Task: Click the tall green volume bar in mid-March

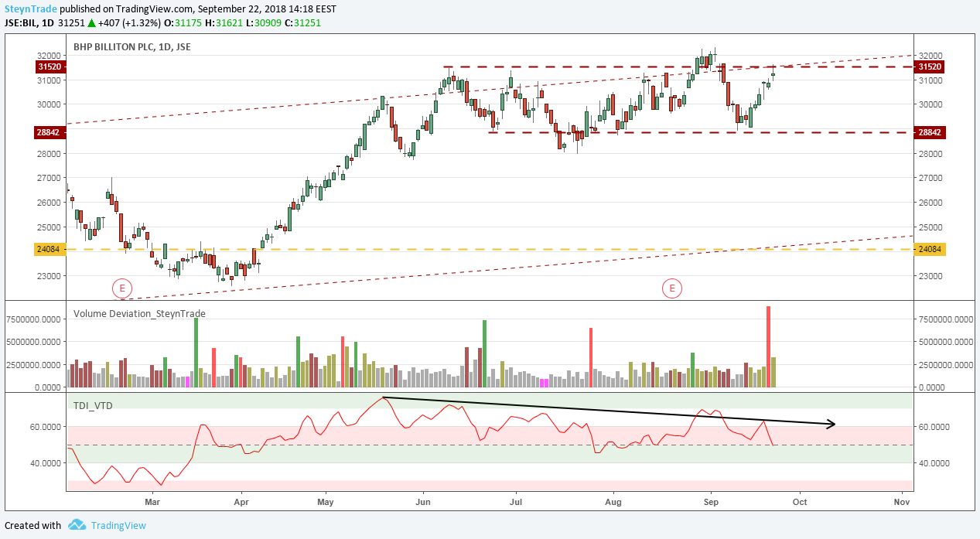Action: [x=196, y=353]
